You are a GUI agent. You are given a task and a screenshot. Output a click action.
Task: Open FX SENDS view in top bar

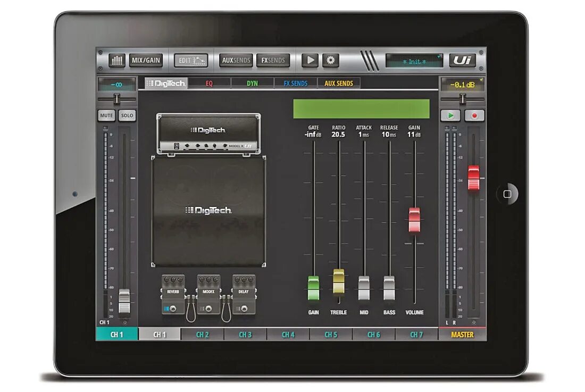tap(273, 60)
